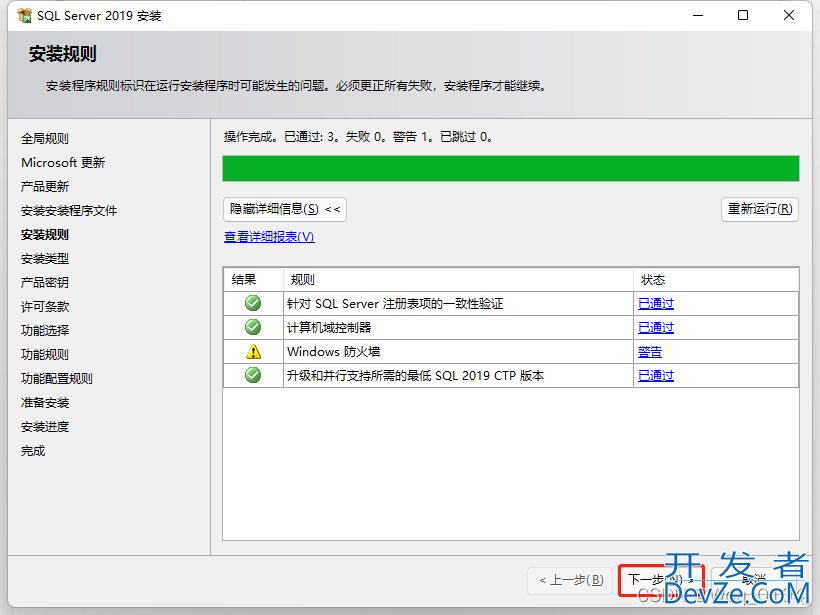820x615 pixels.
Task: Select 准备安装 step in sidebar
Action: click(x=45, y=403)
